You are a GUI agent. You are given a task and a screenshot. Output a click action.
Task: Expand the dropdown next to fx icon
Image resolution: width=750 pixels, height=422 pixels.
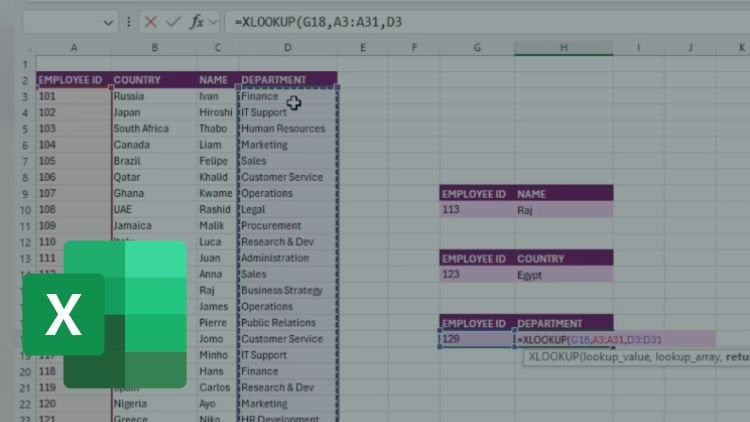tap(212, 20)
